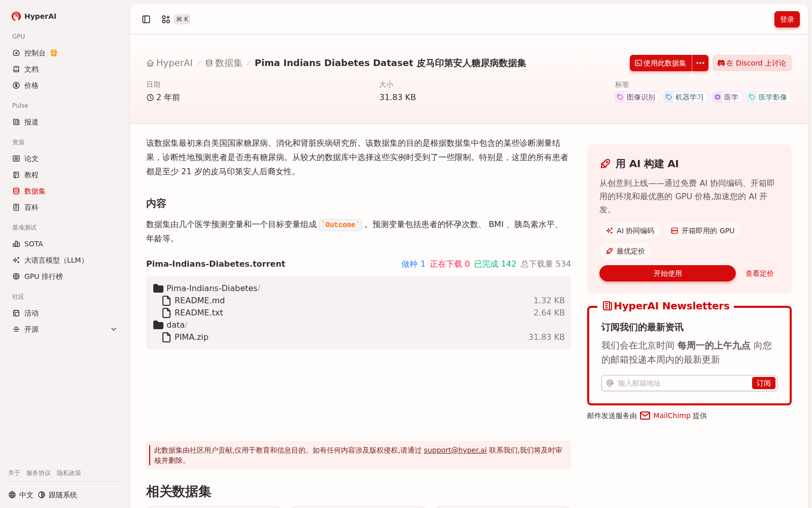Viewport: 812px width, 508px height.
Task: Click 已完成 142 stat
Action: tap(495, 264)
